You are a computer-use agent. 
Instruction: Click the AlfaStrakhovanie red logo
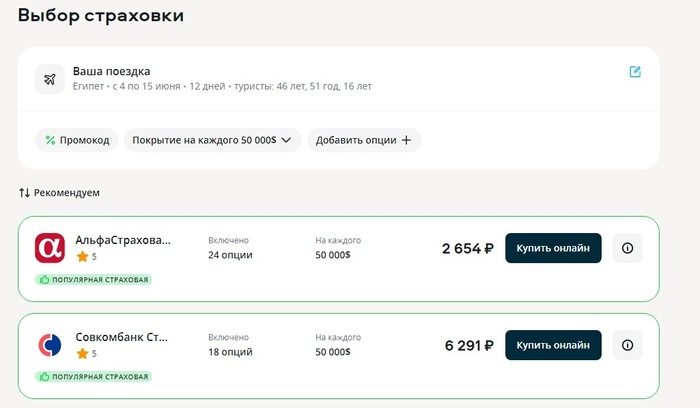click(x=49, y=247)
